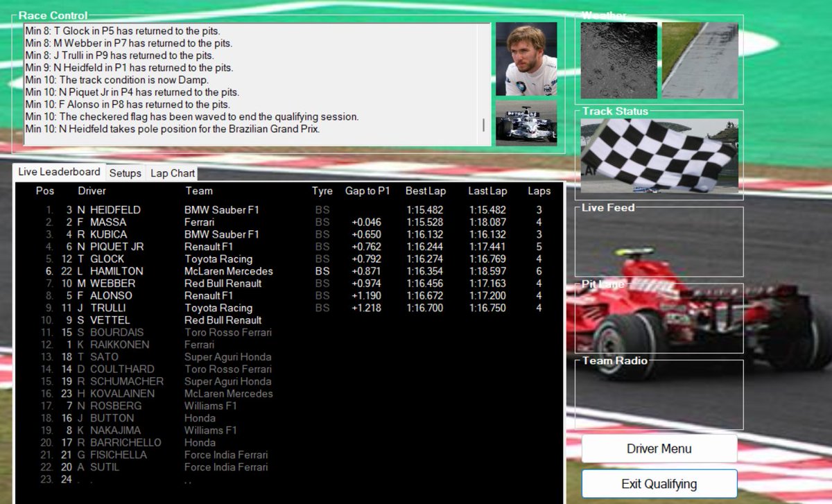The width and height of the screenshot is (832, 504).
Task: Click the 'track condition is now Damp' log line
Action: pyautogui.click(x=116, y=80)
